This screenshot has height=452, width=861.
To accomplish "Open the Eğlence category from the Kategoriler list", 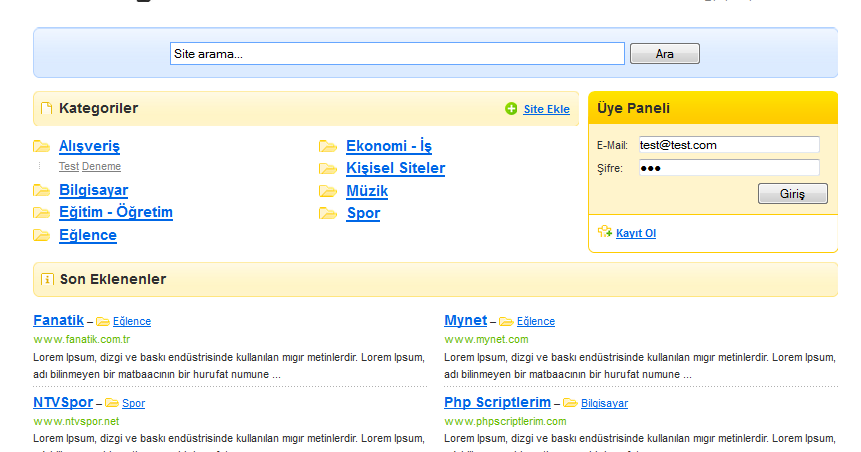I will 88,235.
